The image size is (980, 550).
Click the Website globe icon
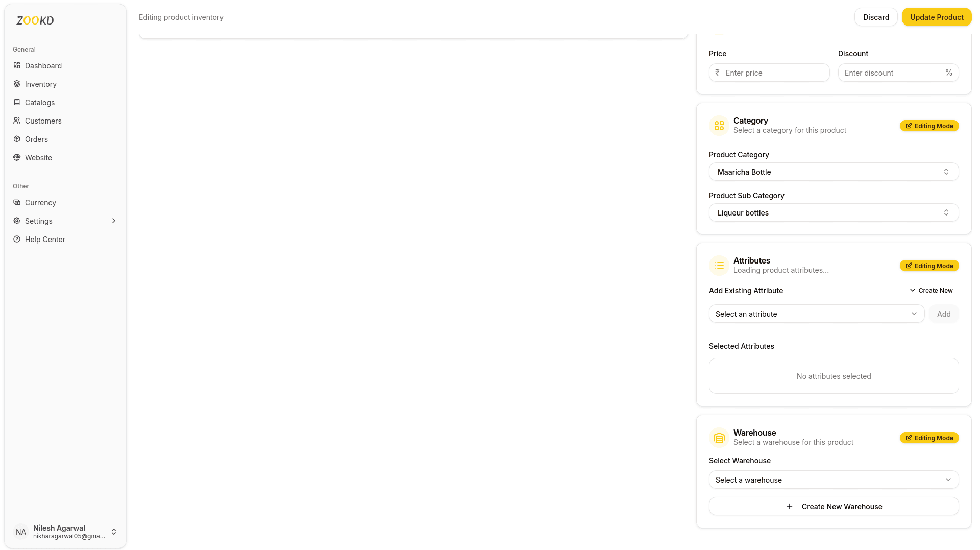(x=16, y=157)
